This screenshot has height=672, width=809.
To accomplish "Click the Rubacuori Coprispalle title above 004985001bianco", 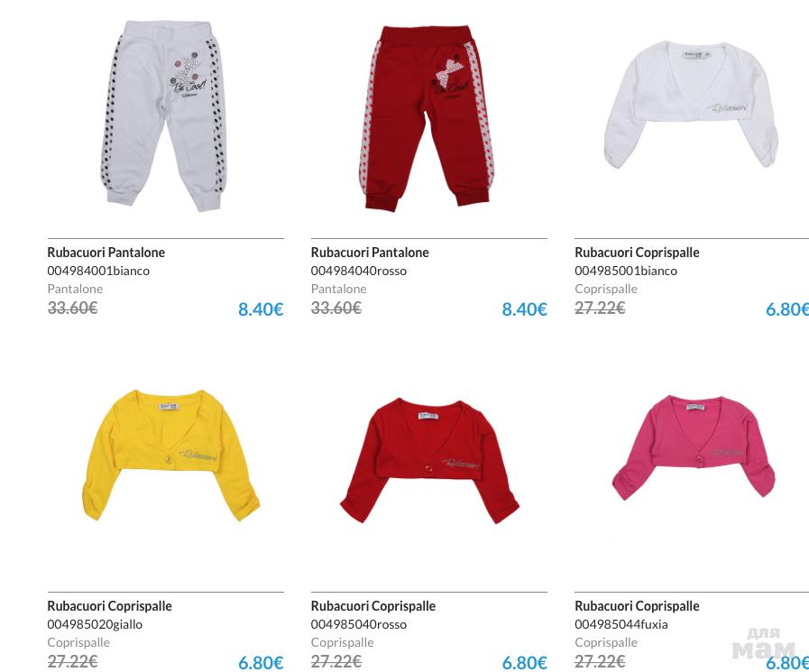I will pyautogui.click(x=637, y=253).
